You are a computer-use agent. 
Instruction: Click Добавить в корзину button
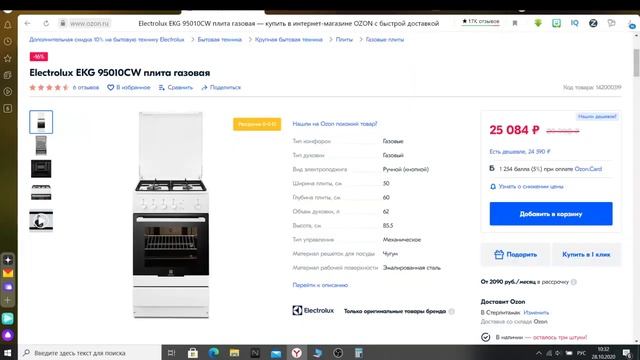coord(551,213)
